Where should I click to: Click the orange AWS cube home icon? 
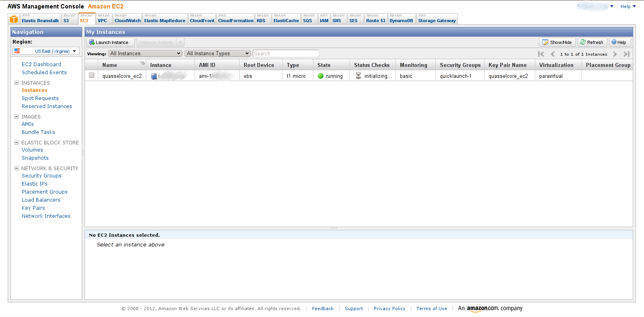point(14,19)
